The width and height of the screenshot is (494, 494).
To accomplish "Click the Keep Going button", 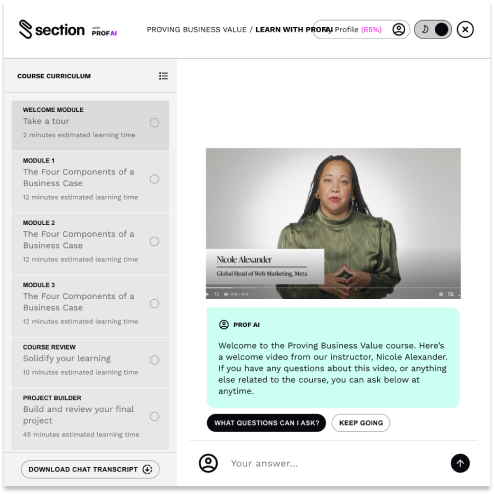I will [361, 423].
